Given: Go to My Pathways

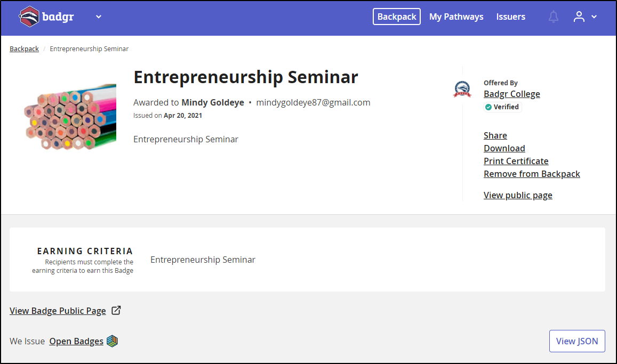Looking at the screenshot, I should (456, 17).
